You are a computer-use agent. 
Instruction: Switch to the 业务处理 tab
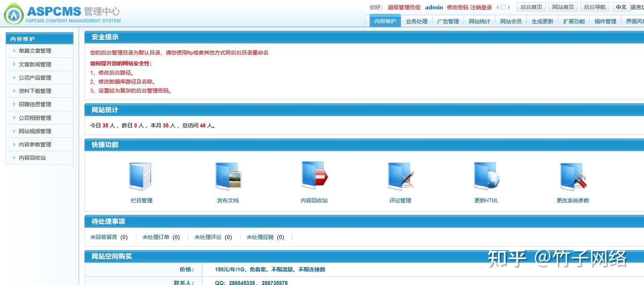(x=417, y=21)
